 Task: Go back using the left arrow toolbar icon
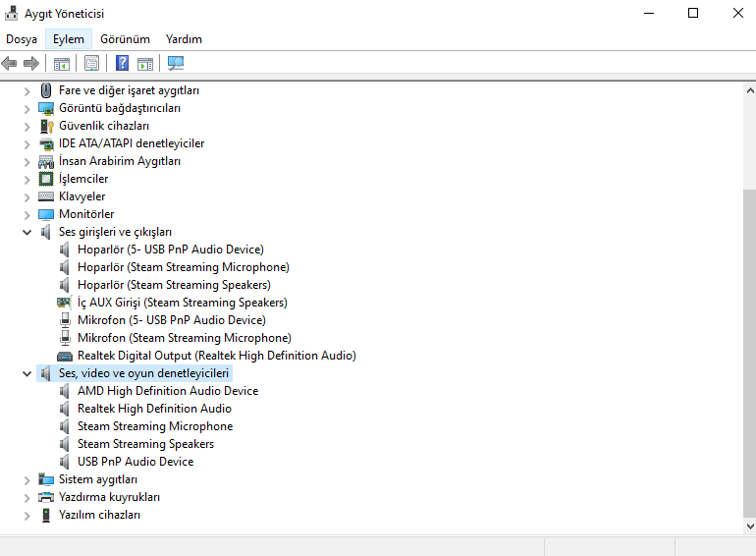click(x=9, y=63)
